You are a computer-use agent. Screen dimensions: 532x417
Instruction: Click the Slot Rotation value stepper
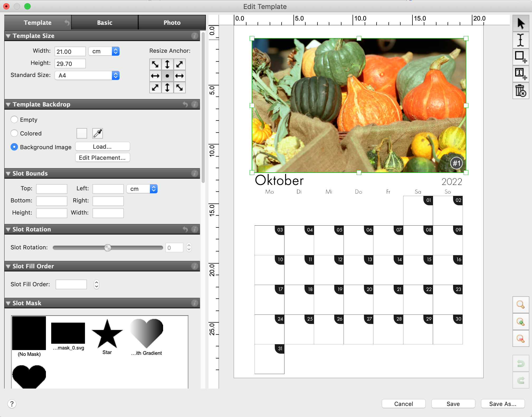[189, 248]
